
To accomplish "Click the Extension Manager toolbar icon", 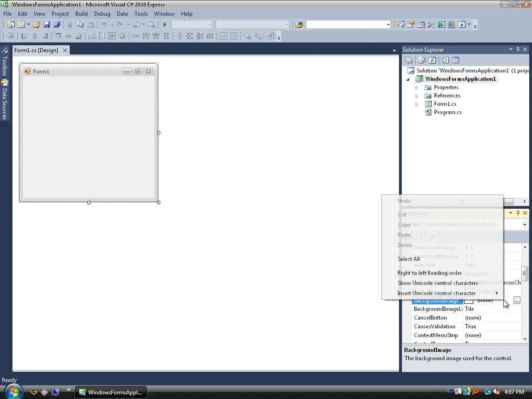I will click(452, 24).
